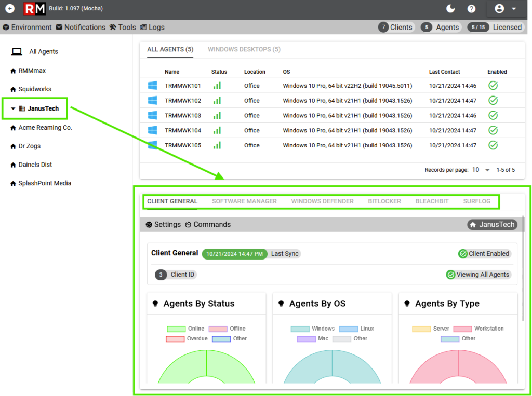
Task: Open the Records per page dropdown
Action: point(481,170)
